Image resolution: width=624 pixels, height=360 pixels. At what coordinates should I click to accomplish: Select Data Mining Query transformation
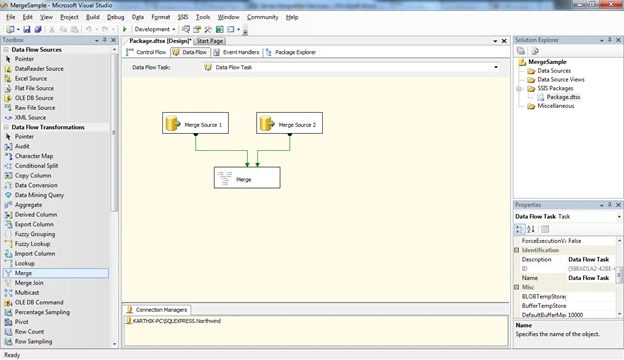pos(39,195)
